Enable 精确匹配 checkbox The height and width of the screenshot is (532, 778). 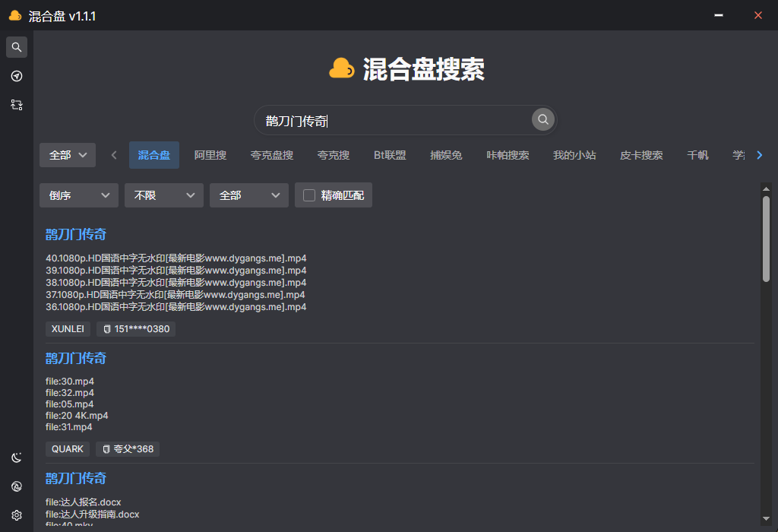pyautogui.click(x=309, y=195)
